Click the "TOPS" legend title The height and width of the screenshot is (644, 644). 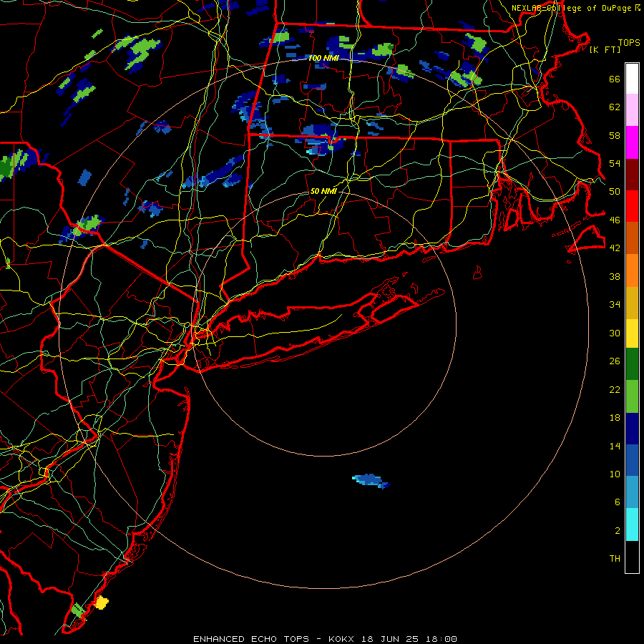629,43
